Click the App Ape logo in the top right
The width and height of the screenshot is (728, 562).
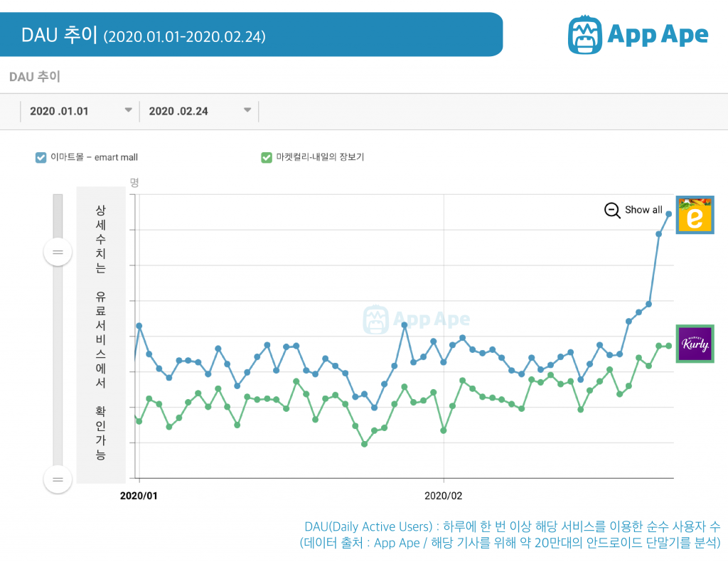click(x=638, y=33)
